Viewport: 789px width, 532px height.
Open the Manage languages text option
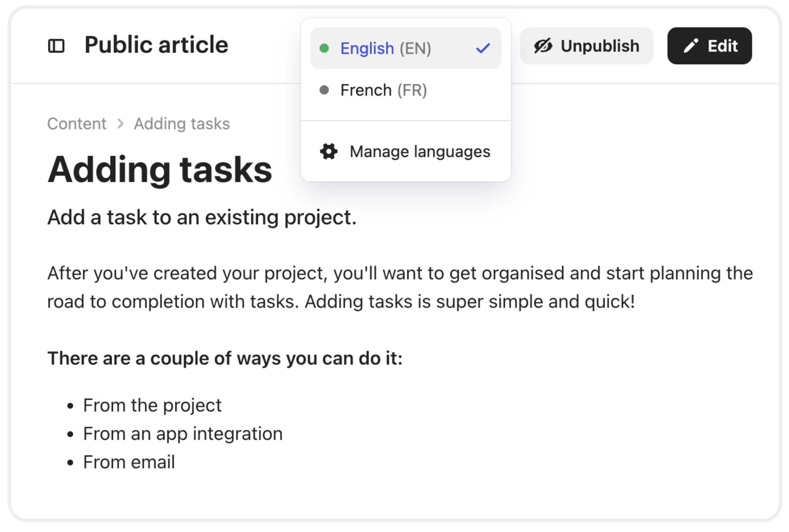420,151
